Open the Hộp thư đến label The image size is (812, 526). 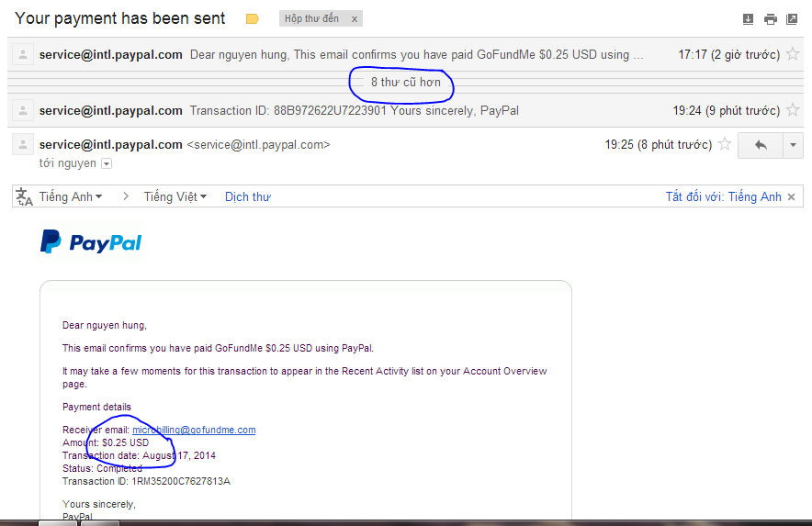click(311, 18)
